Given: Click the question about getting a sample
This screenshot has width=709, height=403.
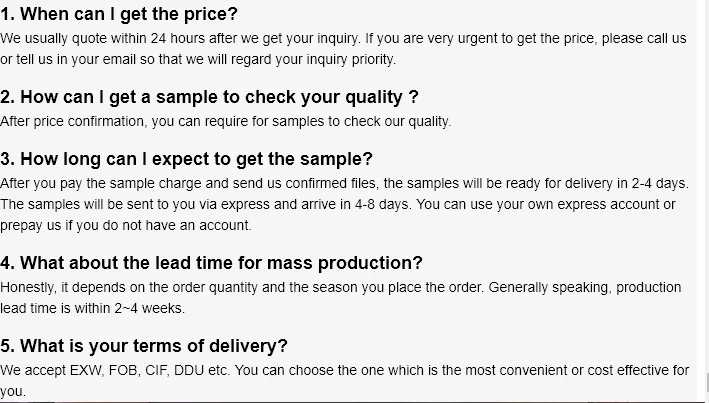Looking at the screenshot, I should [x=209, y=97].
